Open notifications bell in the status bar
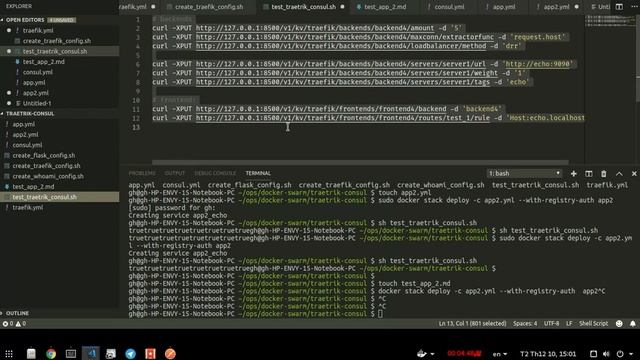 (x=633, y=324)
